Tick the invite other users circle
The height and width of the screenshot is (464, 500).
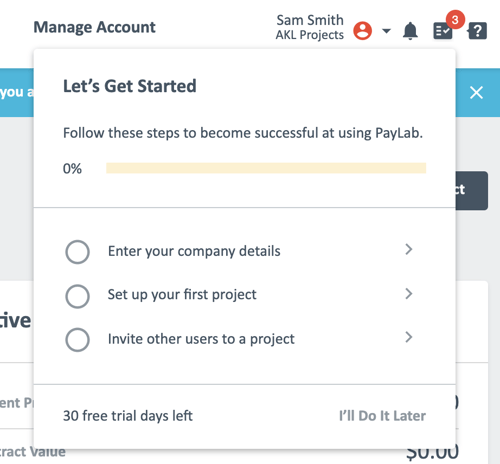point(77,340)
